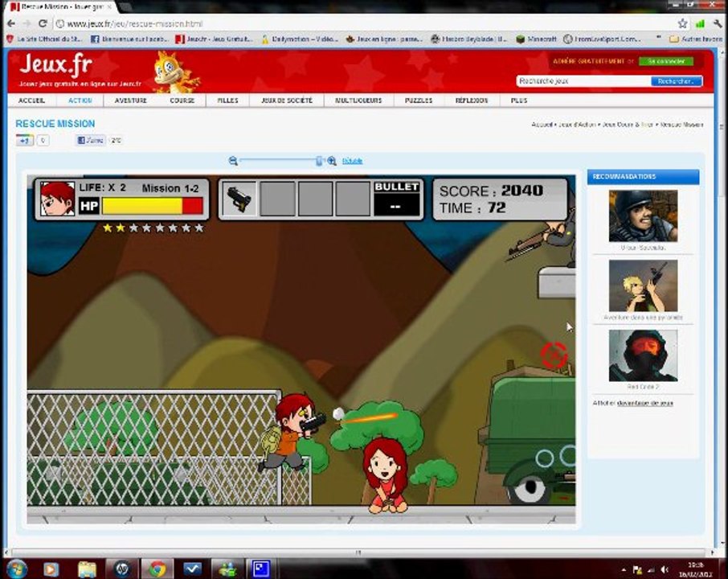
Task: Open the FILLES menu tab
Action: point(227,101)
